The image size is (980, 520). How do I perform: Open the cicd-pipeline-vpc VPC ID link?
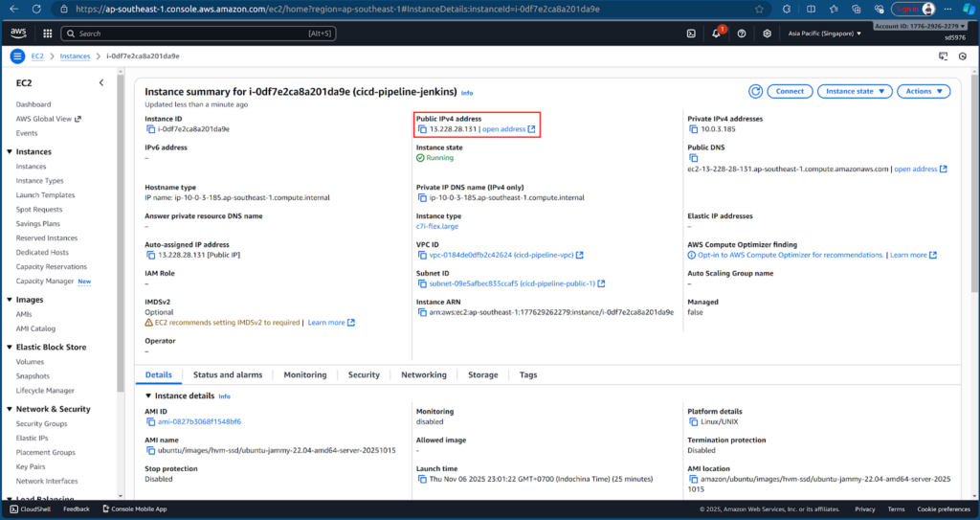click(501, 256)
